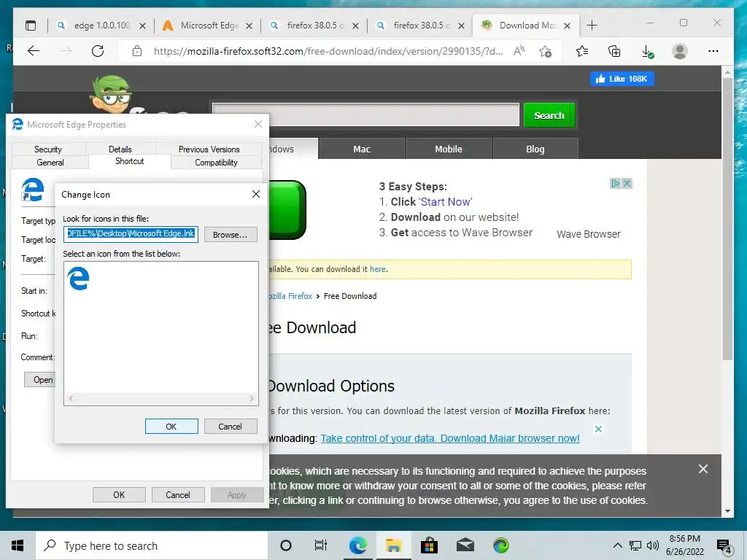Click Facebook Like 108K button
747x560 pixels.
[622, 79]
